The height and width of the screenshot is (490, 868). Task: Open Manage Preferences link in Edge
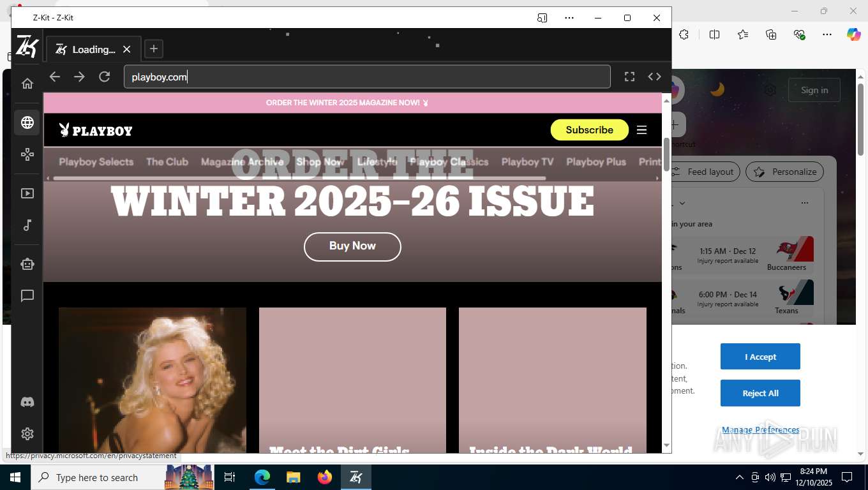point(760,430)
